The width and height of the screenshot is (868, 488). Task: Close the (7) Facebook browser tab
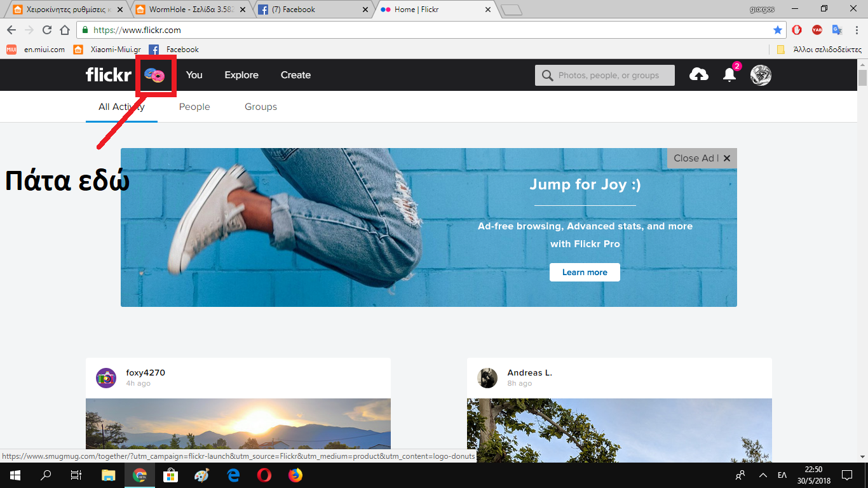click(x=365, y=10)
